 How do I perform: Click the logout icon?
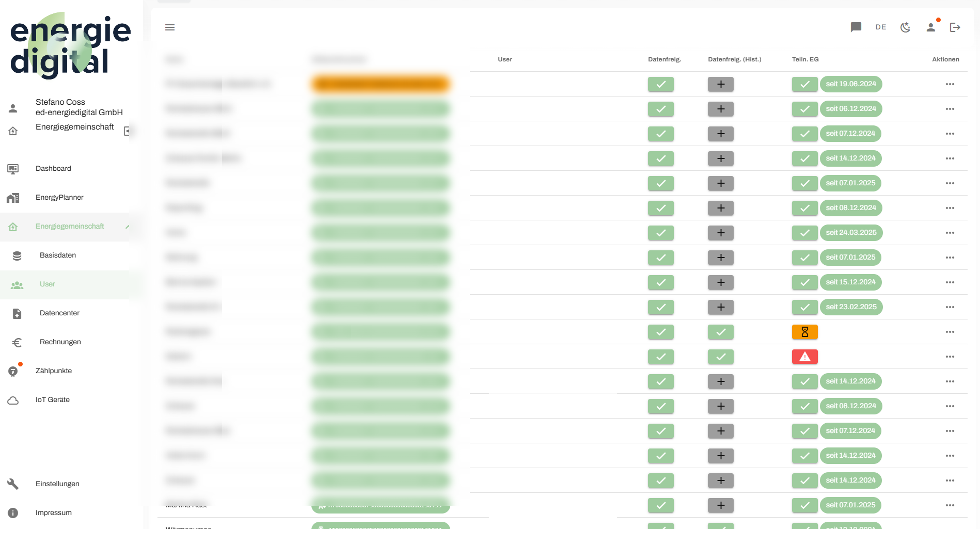955,27
